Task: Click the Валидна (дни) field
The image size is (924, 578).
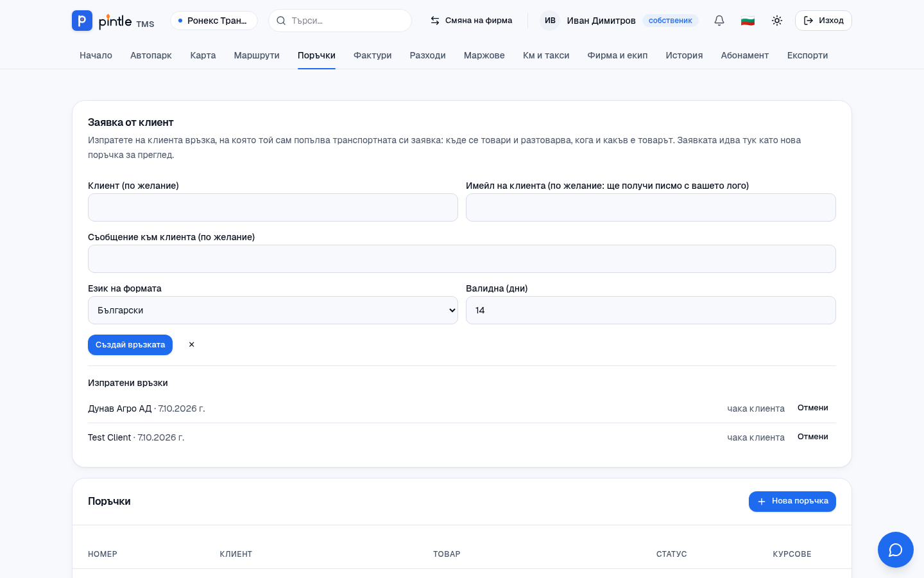Action: [651, 310]
